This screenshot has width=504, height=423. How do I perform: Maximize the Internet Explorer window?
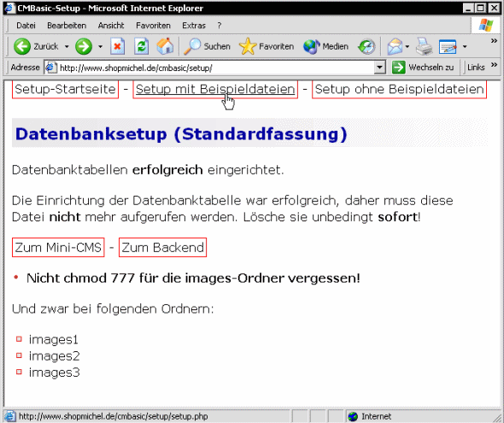[x=481, y=8]
